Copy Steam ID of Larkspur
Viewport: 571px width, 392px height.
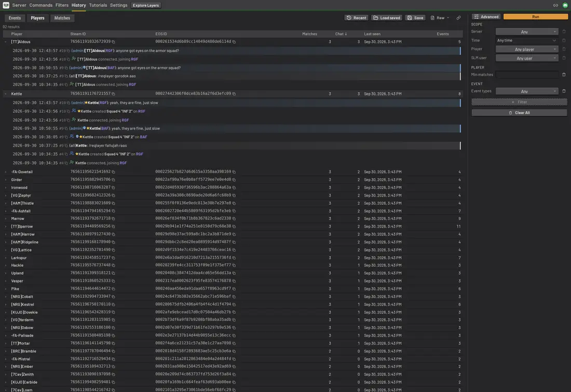113,258
